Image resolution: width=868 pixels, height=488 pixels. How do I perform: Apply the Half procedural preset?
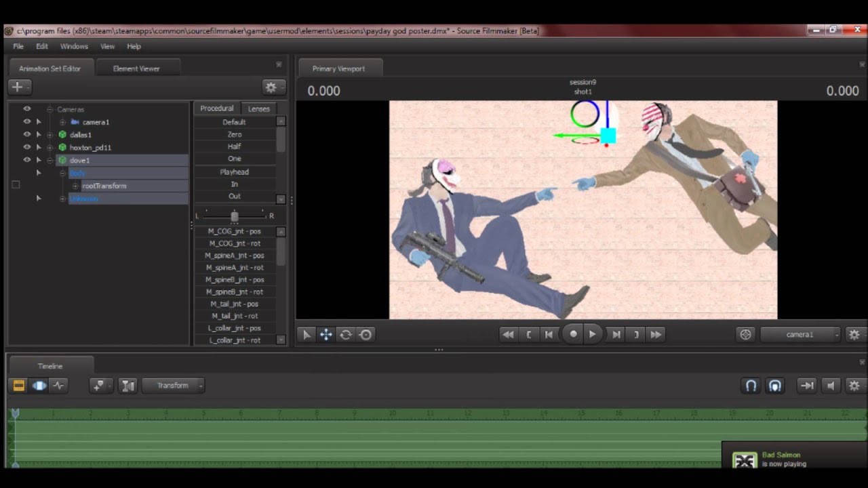(x=234, y=146)
